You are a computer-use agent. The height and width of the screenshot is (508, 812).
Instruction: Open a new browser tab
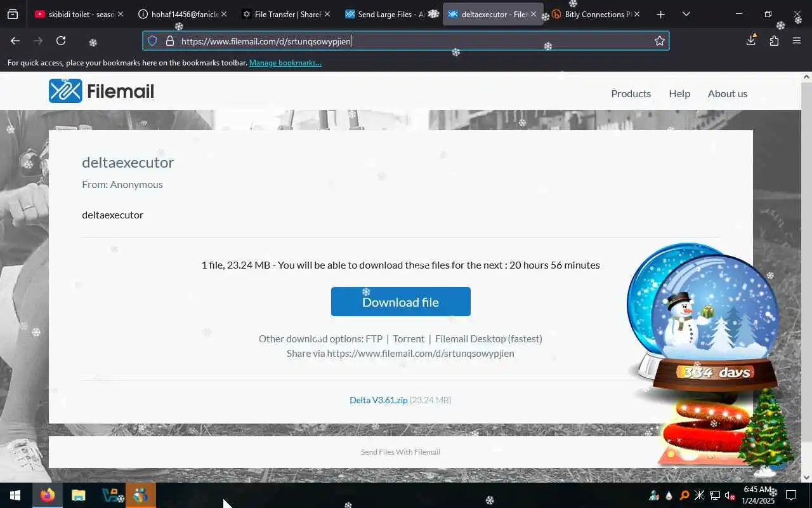coord(661,14)
